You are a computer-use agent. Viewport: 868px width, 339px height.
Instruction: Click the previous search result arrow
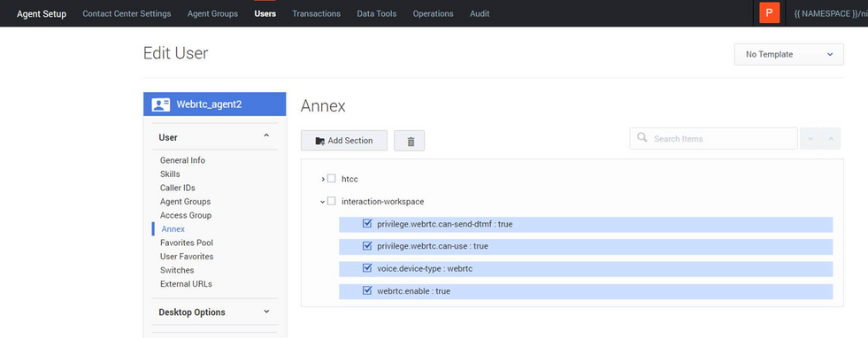pos(830,138)
